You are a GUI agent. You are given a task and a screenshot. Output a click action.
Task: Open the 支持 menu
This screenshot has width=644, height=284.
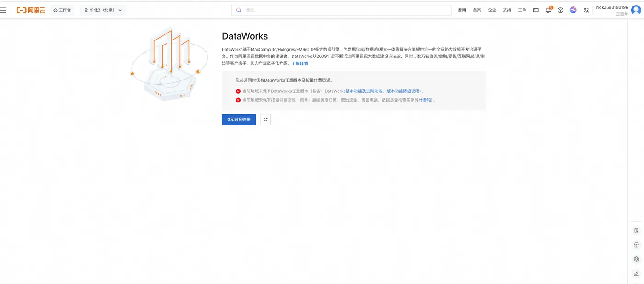tap(507, 10)
